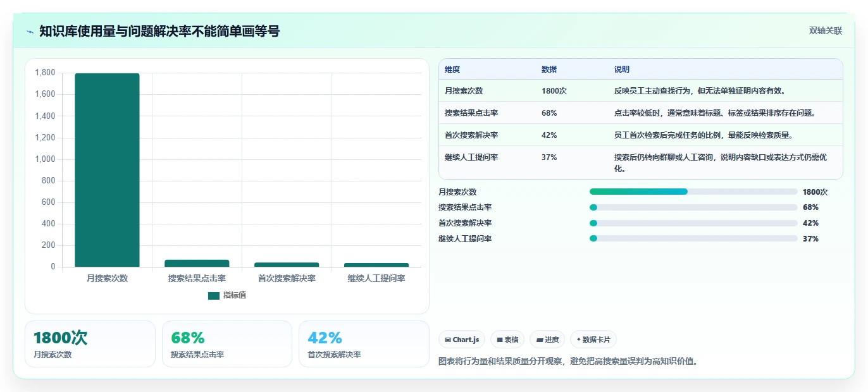Select the 数据卡片 chip
Screen dimensions: 868x392
pos(593,340)
